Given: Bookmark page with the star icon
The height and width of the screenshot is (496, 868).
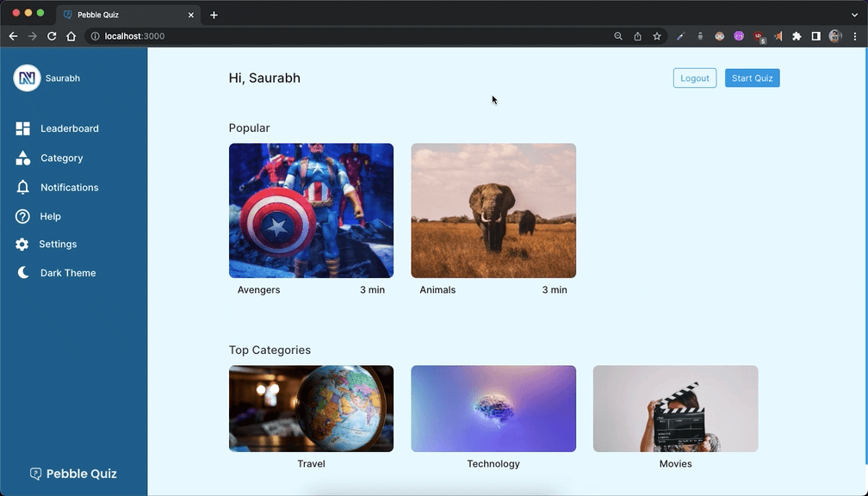Looking at the screenshot, I should click(x=657, y=36).
